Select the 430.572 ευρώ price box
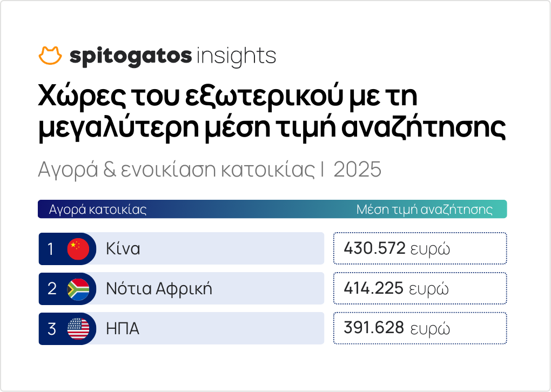 point(420,248)
